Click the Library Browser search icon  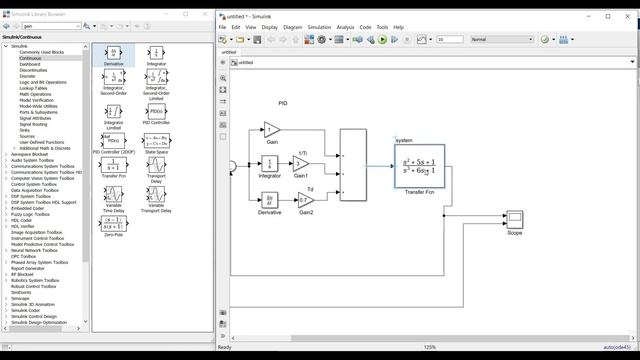pyautogui.click(x=87, y=26)
